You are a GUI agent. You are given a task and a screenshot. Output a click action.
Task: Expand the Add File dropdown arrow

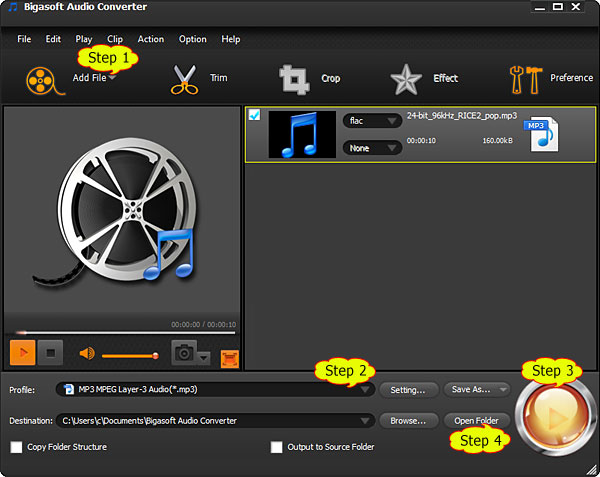tap(112, 78)
